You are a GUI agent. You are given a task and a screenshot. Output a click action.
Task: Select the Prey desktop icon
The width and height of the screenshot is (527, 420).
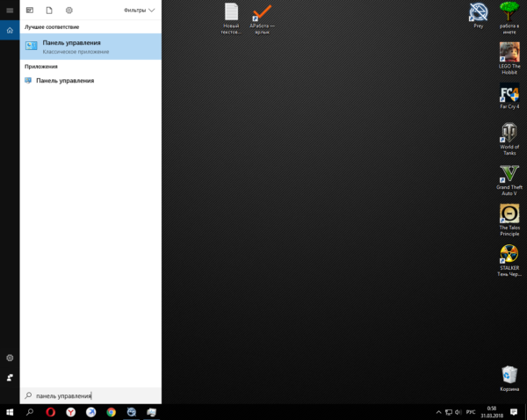479,16
